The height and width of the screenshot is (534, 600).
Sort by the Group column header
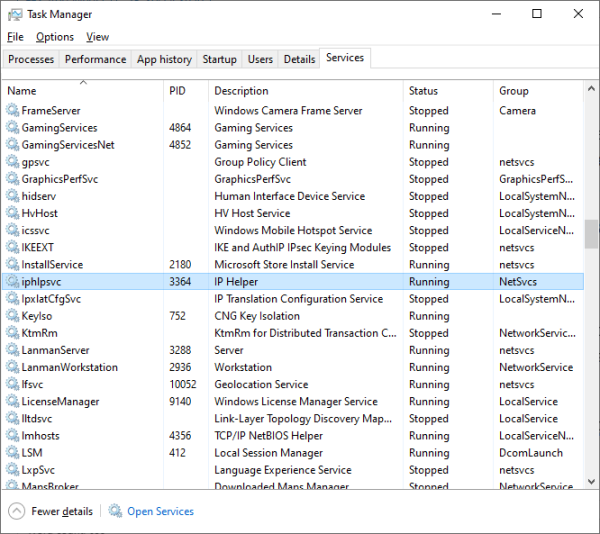click(514, 91)
